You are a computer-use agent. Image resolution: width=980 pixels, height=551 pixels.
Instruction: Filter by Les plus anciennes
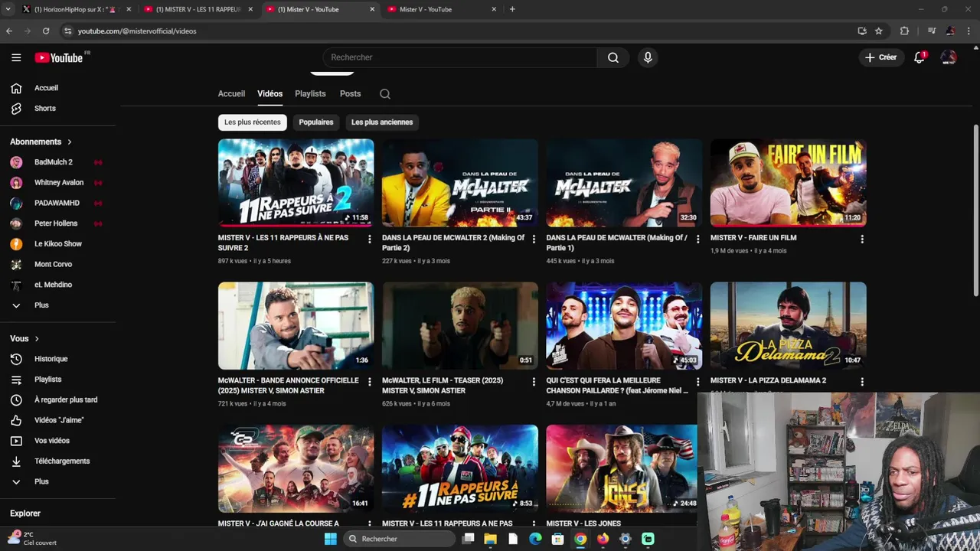382,122
